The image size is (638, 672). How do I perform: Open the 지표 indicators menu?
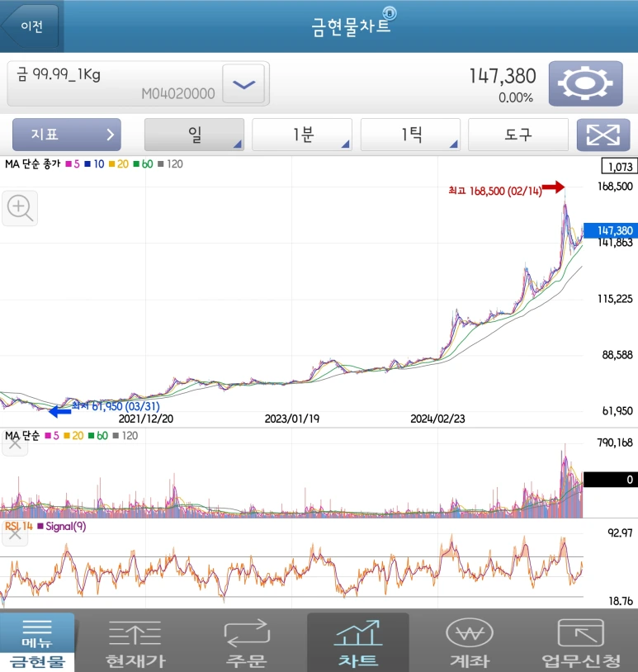click(x=66, y=135)
